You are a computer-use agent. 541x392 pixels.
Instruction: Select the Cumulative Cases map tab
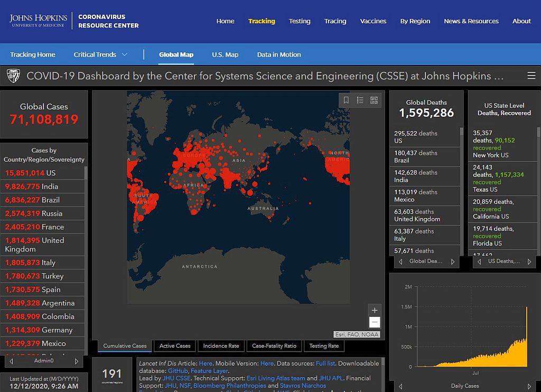[125, 346]
